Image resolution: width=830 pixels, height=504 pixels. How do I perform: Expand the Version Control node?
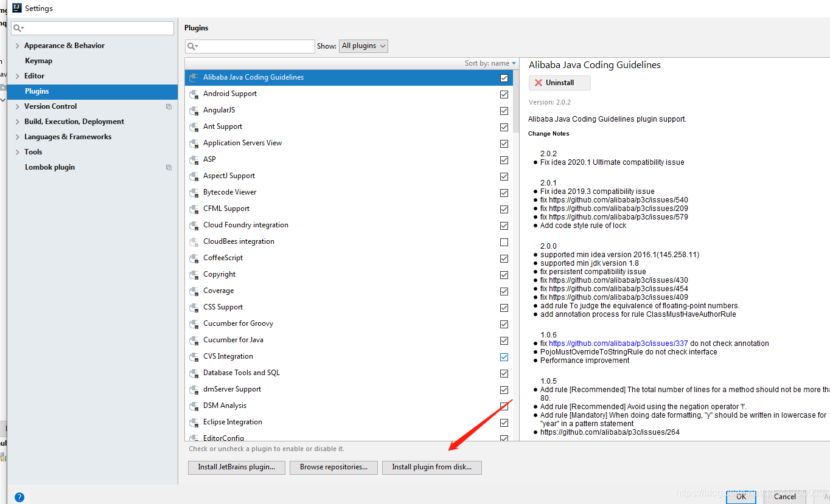[x=17, y=106]
